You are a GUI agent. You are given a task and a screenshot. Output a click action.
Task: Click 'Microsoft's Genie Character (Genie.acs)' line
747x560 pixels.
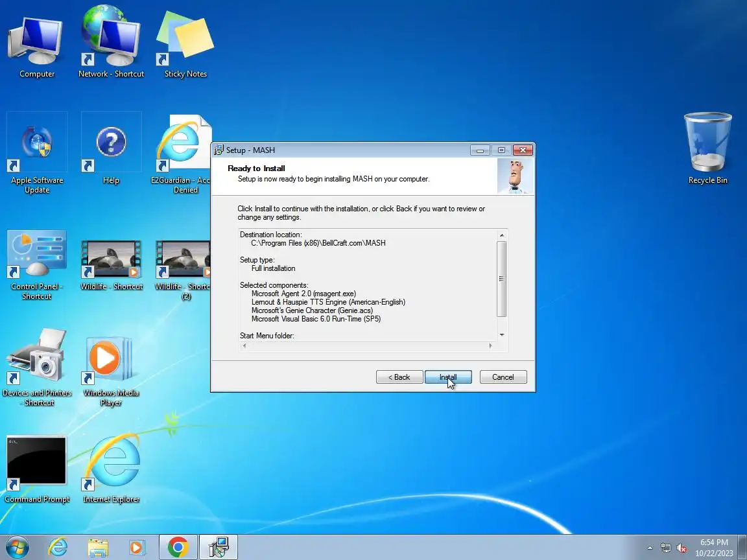[312, 310]
